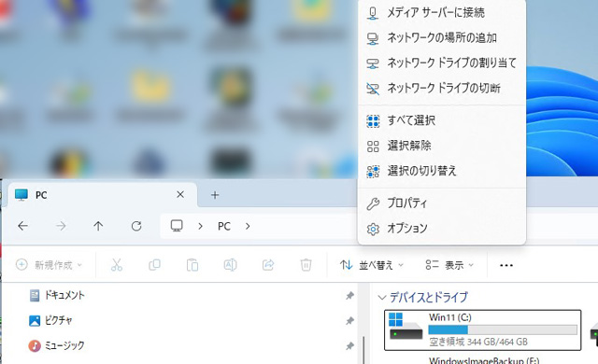Expand chevron after PC in address bar
This screenshot has height=364, width=598.
point(248,226)
